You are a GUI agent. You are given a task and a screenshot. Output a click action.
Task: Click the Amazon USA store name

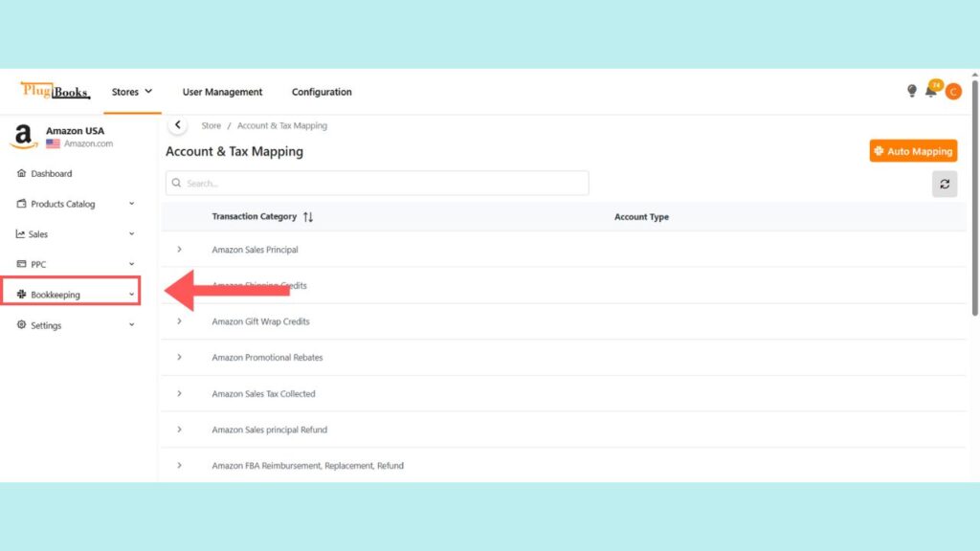click(x=75, y=130)
